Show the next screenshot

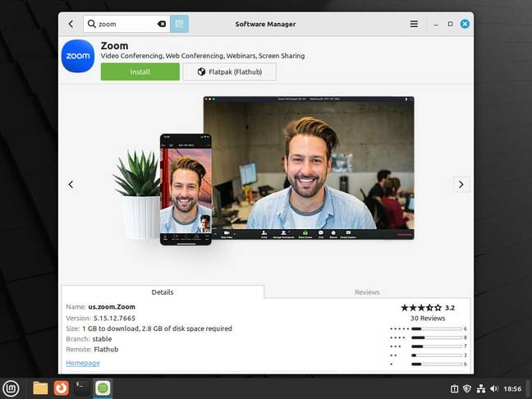tap(461, 184)
